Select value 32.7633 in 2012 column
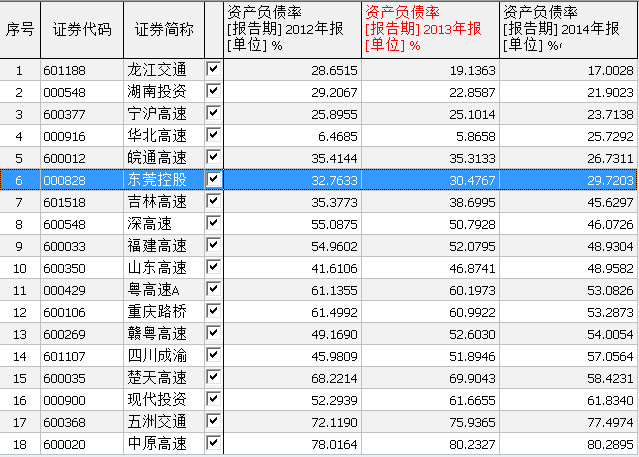 click(x=334, y=181)
